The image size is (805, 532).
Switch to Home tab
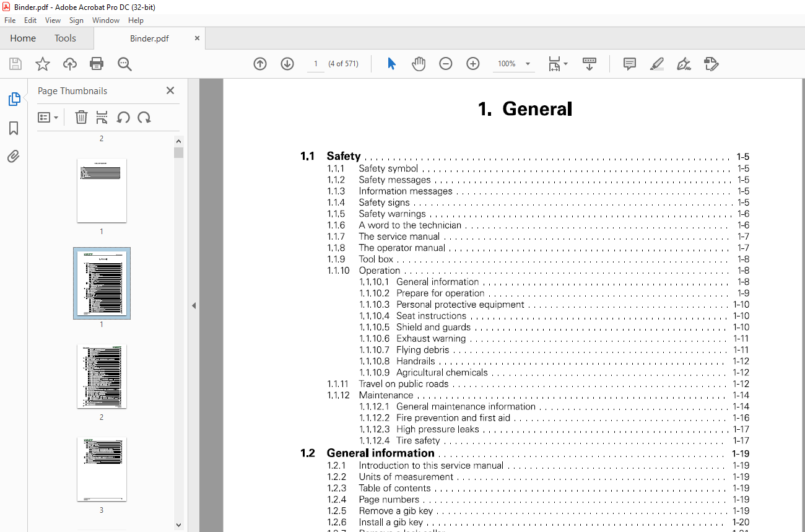(23, 38)
